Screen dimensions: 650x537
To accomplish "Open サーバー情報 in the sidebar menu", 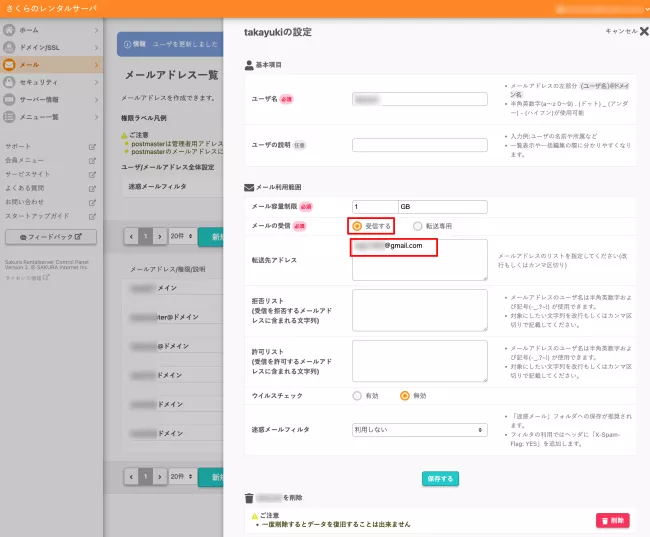I will coord(51,100).
